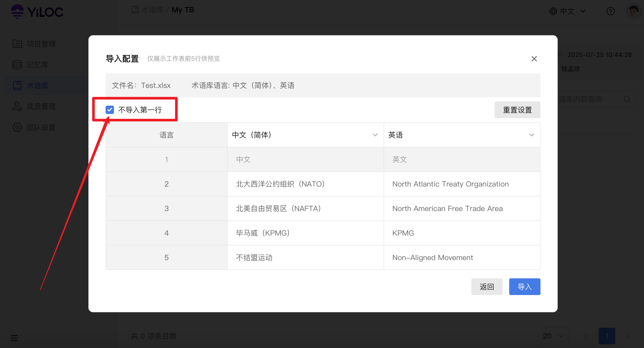Click the 记忆库 database icon
The image size is (644, 348).
pos(17,65)
